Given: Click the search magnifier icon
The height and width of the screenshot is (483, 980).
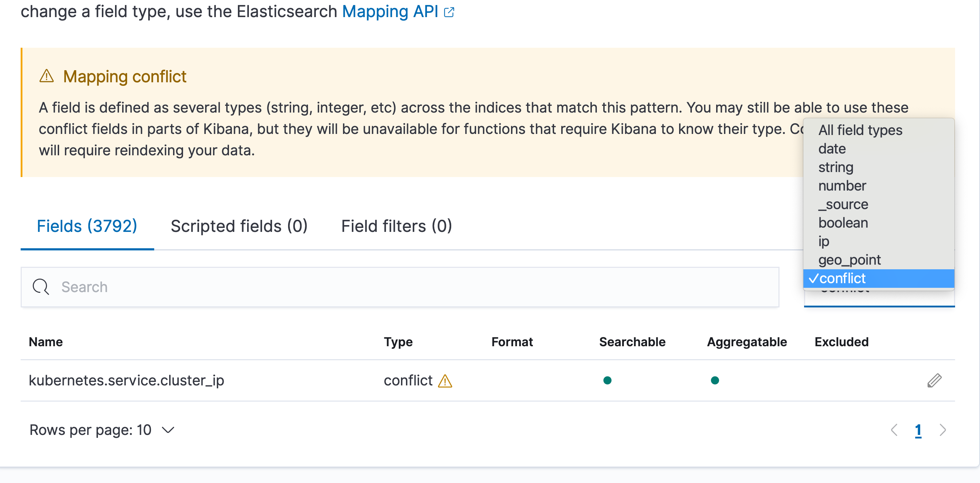Looking at the screenshot, I should (x=41, y=287).
